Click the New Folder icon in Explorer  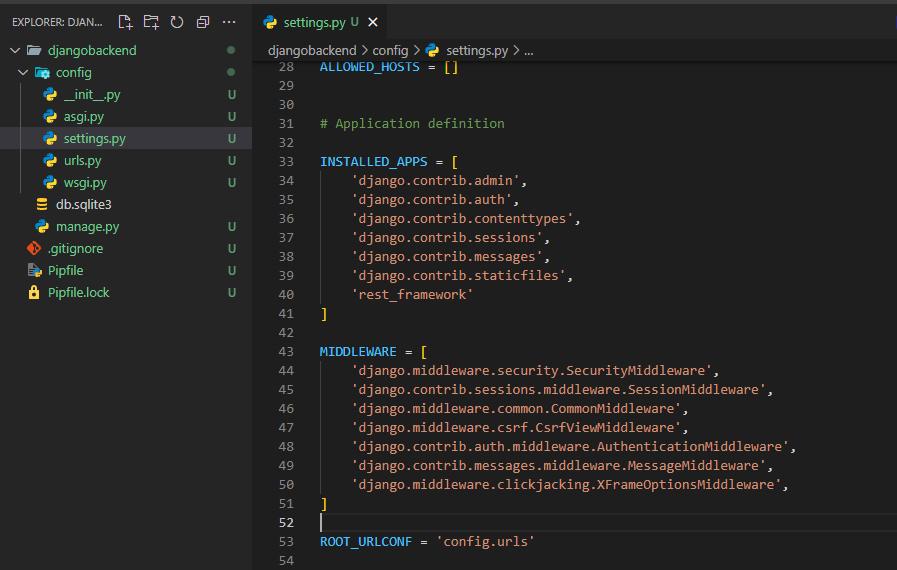(x=151, y=22)
